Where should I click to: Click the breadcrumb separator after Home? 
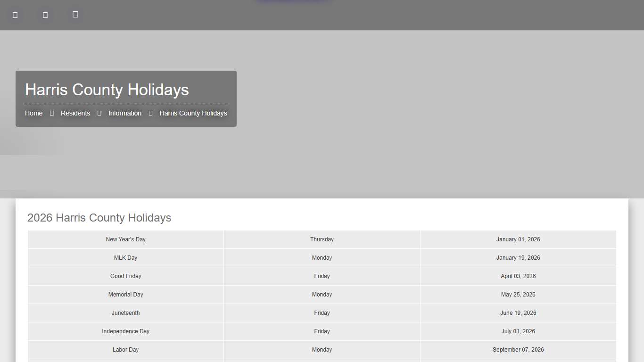point(52,113)
